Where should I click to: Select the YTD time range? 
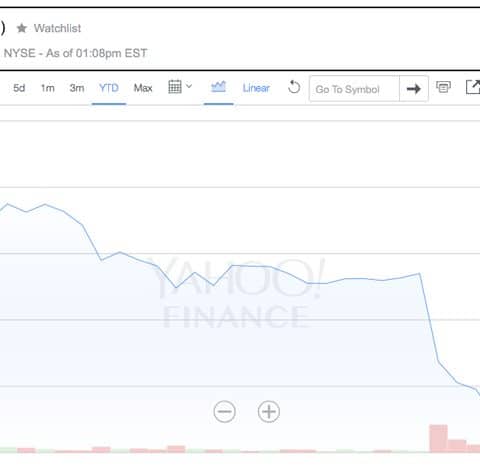coord(109,88)
